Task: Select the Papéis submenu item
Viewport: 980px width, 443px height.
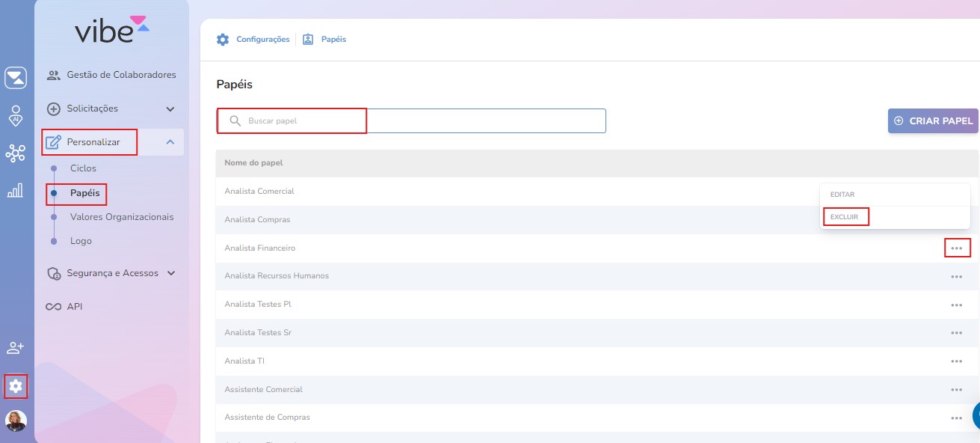Action: click(x=84, y=193)
